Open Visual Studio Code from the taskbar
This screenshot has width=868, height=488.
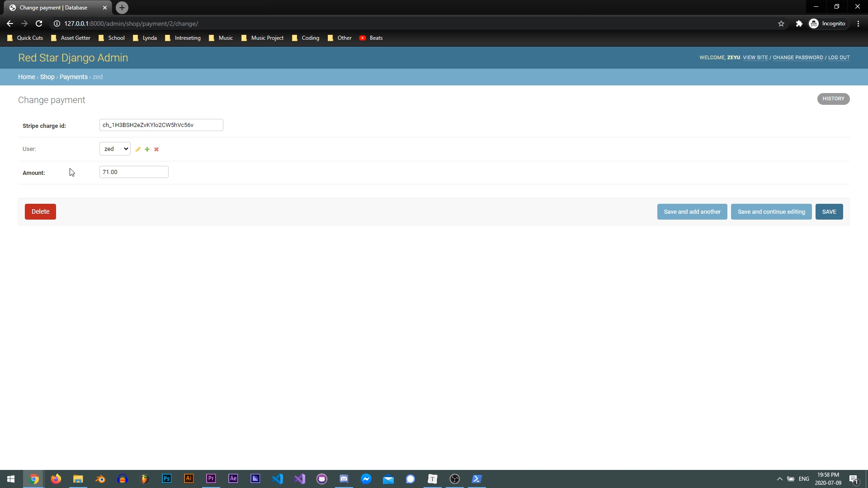(x=278, y=479)
